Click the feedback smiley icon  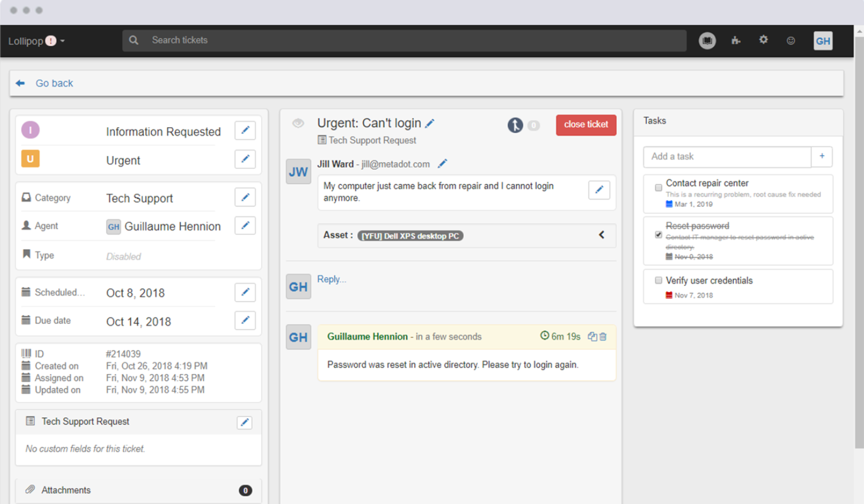click(790, 40)
